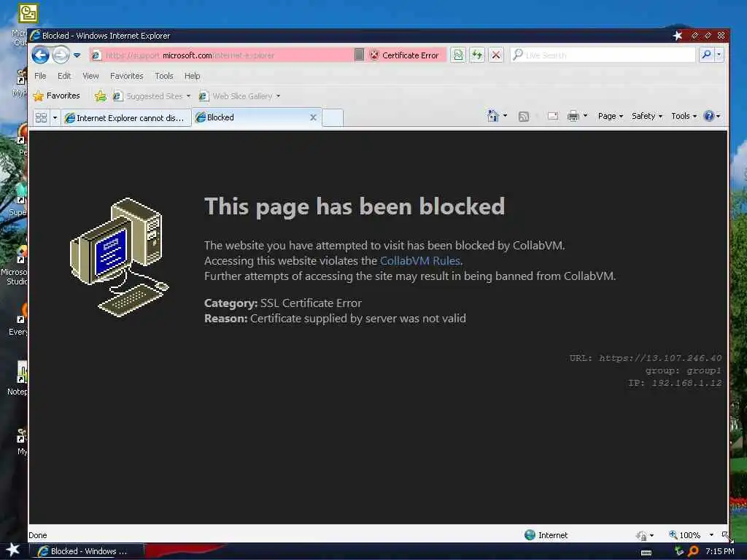Click the Print icon
Screen dimensions: 747x560
[x=573, y=116]
